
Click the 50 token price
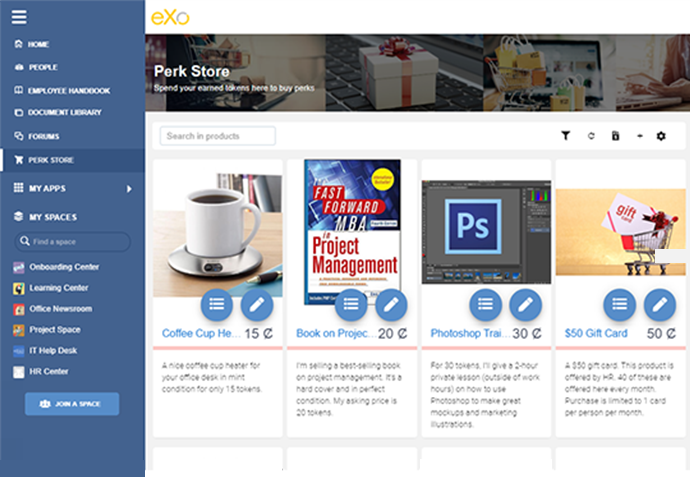(x=661, y=334)
